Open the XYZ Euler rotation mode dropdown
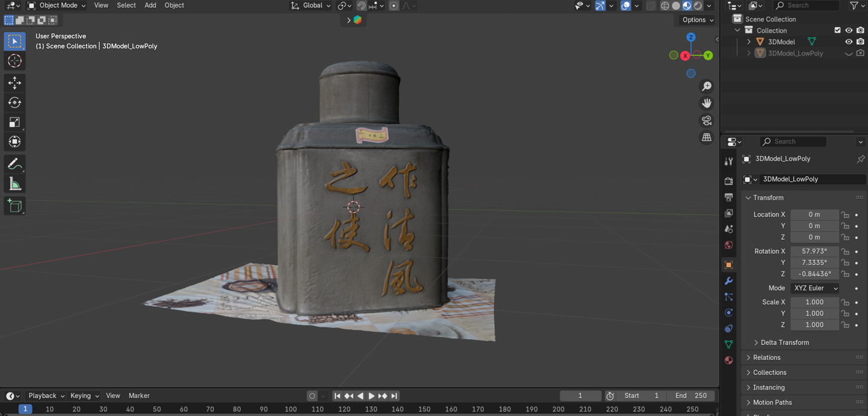The image size is (868, 416). (815, 287)
